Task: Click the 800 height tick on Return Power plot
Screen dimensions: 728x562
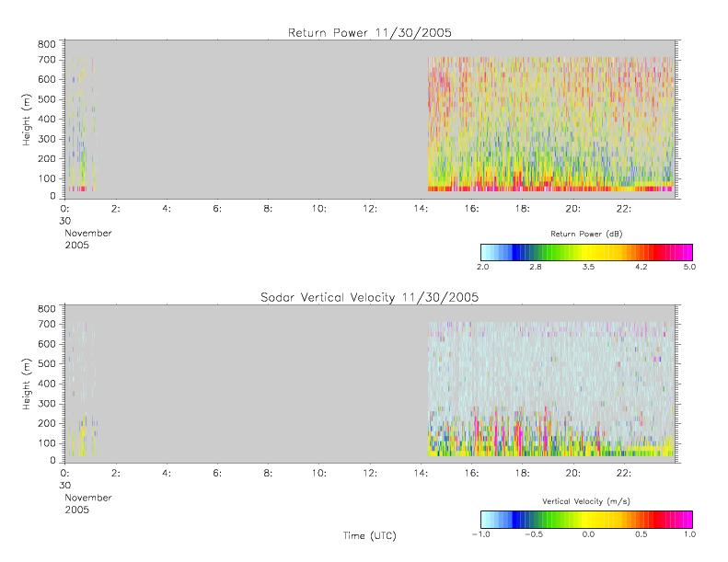Action: click(x=46, y=44)
